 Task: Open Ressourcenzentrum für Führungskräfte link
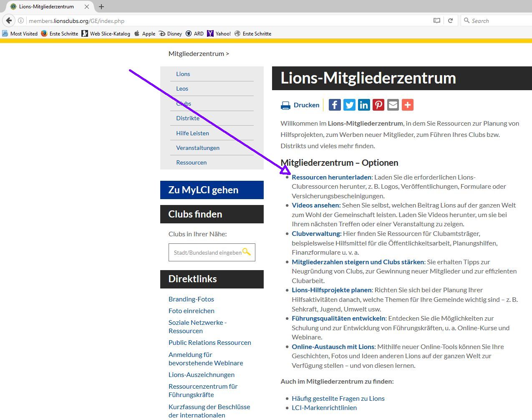tap(203, 390)
